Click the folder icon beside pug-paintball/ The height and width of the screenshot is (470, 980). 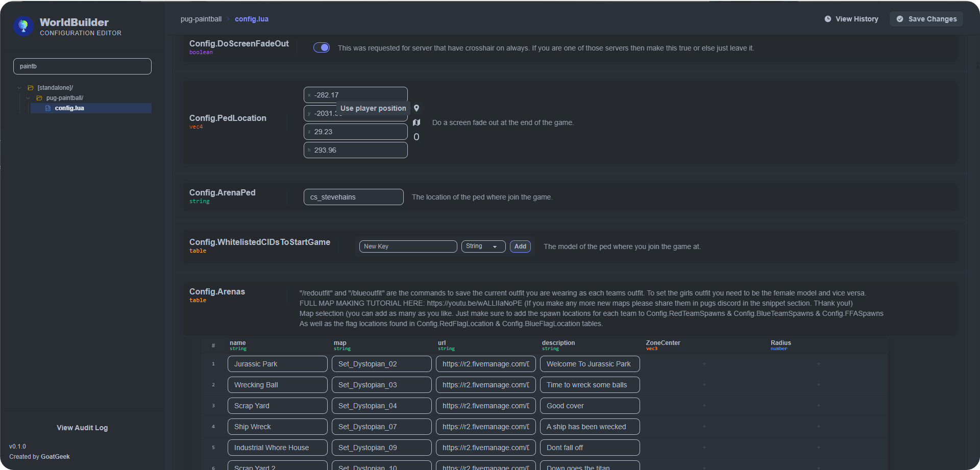tap(39, 97)
